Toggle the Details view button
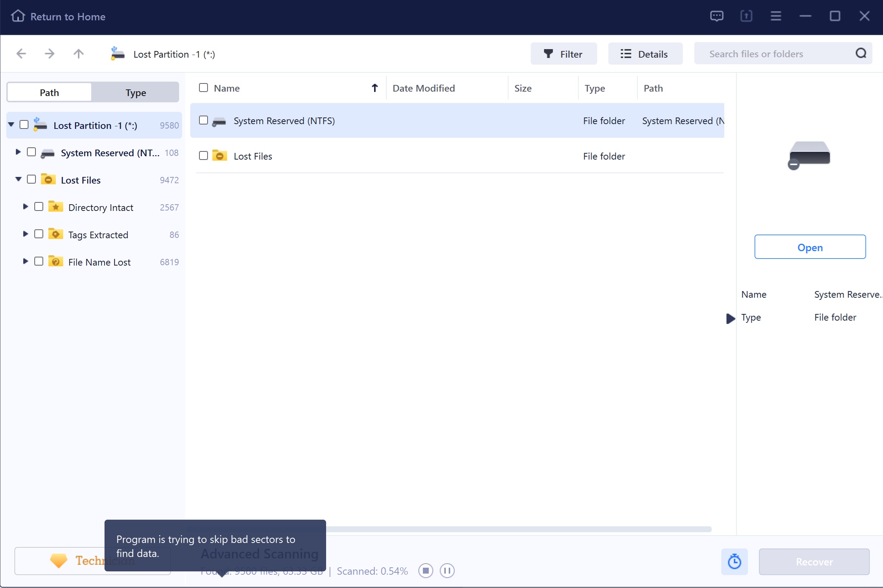The image size is (883, 588). (x=645, y=54)
